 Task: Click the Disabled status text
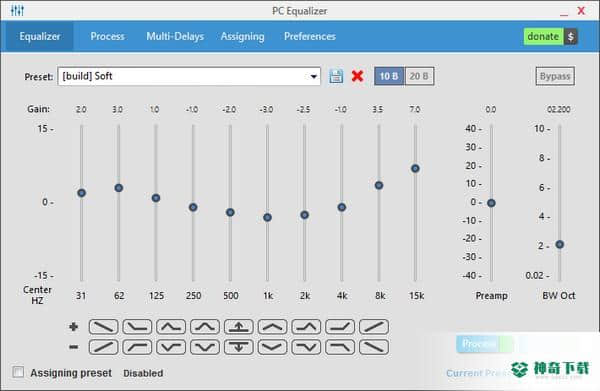tap(143, 373)
